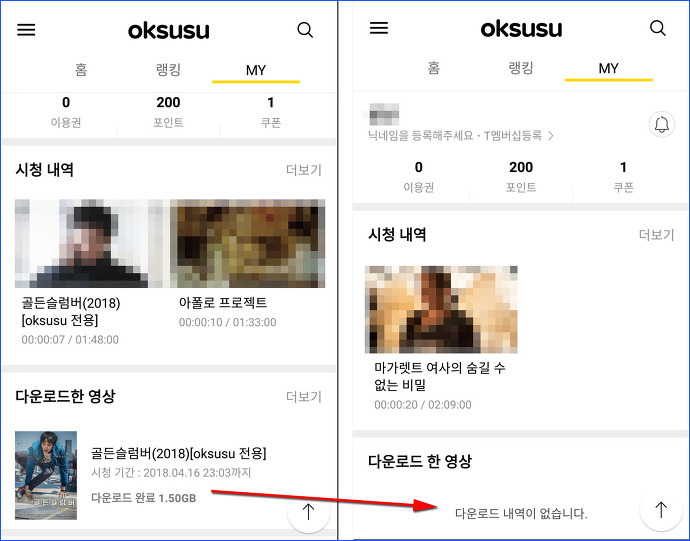Switch to 홈 tab on left screen
The image size is (690, 541).
pyautogui.click(x=81, y=70)
